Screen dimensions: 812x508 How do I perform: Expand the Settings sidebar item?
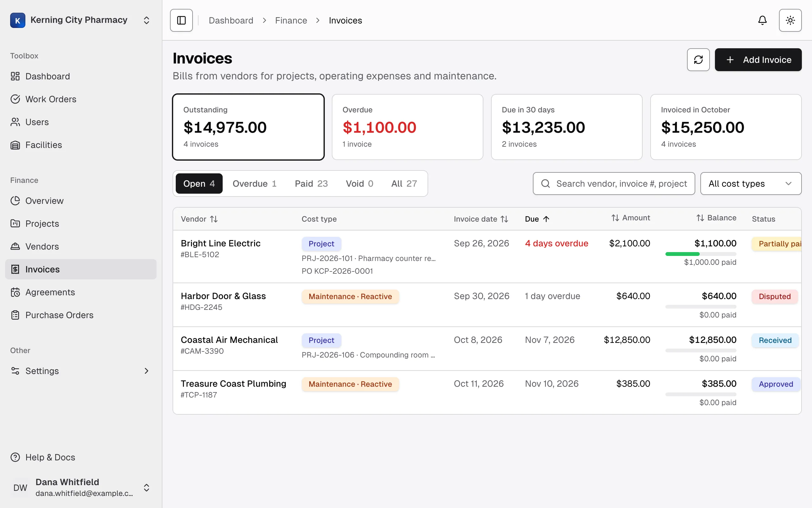81,371
